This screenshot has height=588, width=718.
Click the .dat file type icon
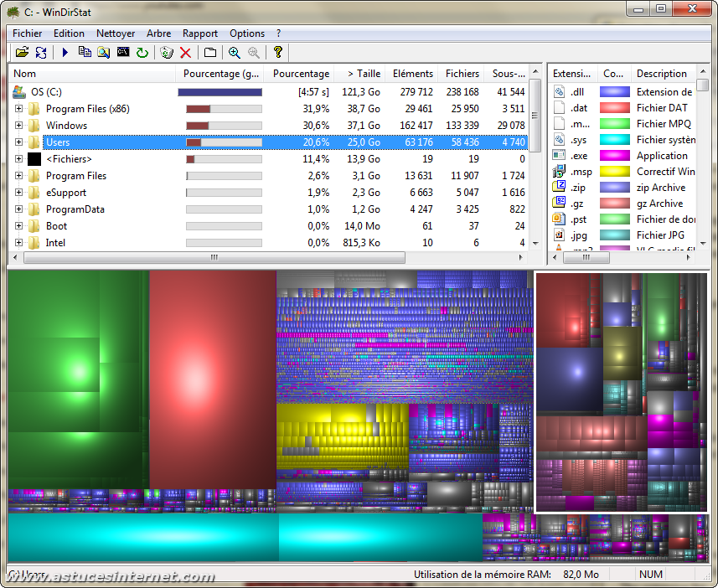click(x=559, y=107)
